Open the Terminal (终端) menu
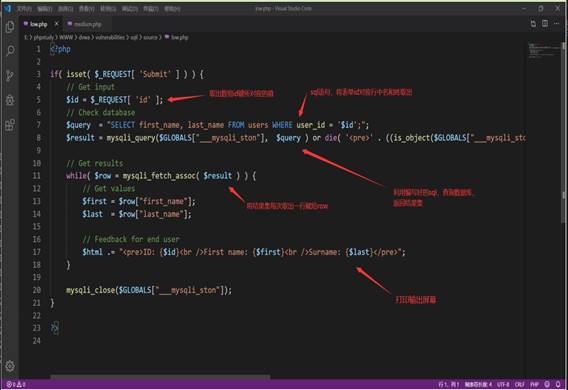Viewport: 568px width, 390px height. click(x=151, y=9)
